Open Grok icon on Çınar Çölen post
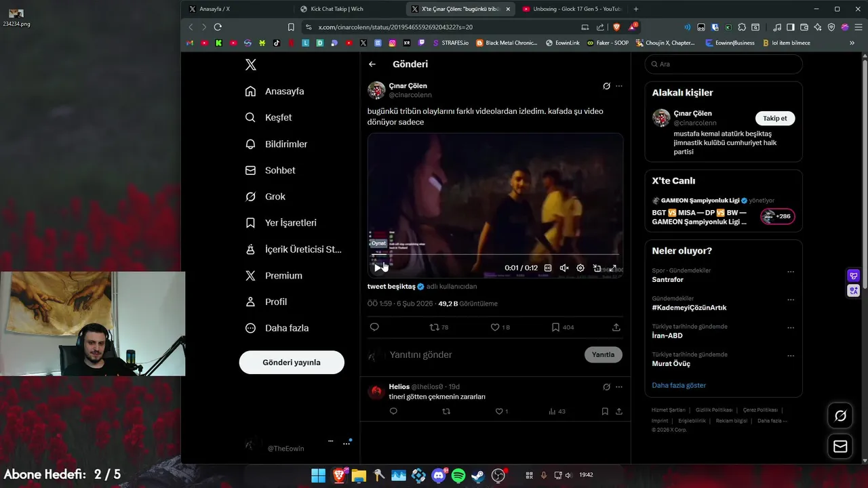Screen dimensions: 868x488 coord(606,86)
